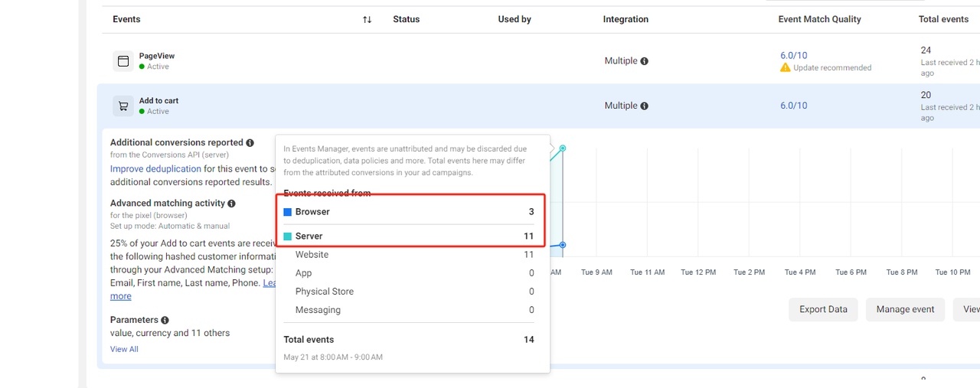Click the Events column header label
The image size is (980, 388).
[126, 19]
